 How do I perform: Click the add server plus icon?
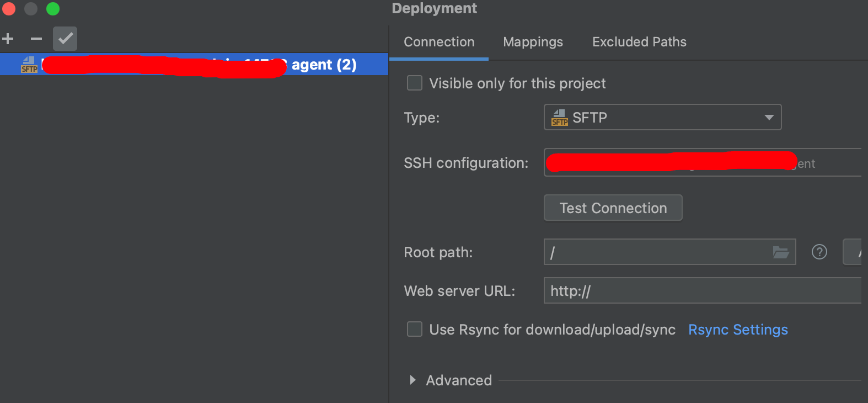pos(8,39)
